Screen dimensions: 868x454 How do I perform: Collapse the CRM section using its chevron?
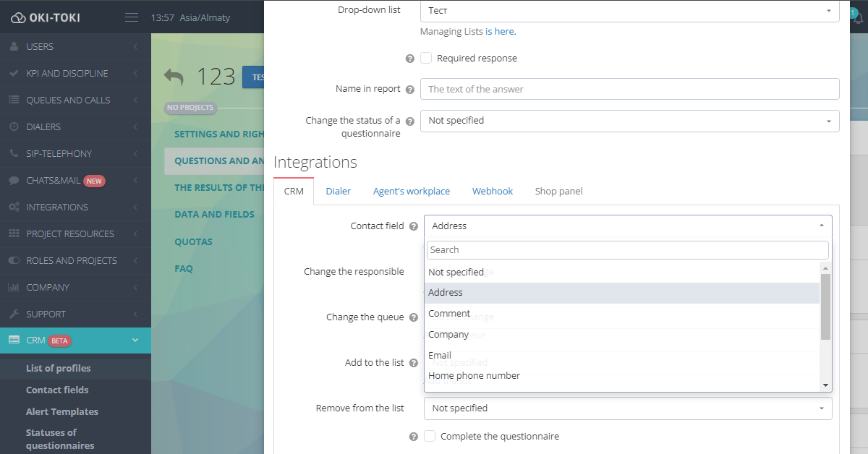point(136,340)
